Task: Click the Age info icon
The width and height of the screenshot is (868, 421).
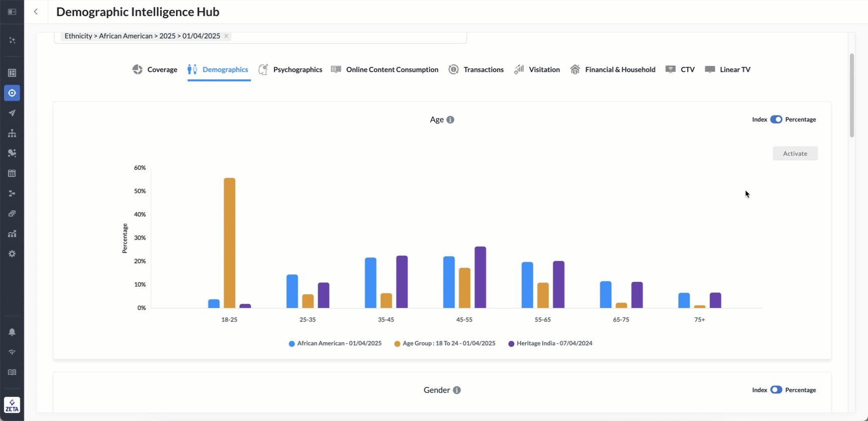Action: click(450, 120)
